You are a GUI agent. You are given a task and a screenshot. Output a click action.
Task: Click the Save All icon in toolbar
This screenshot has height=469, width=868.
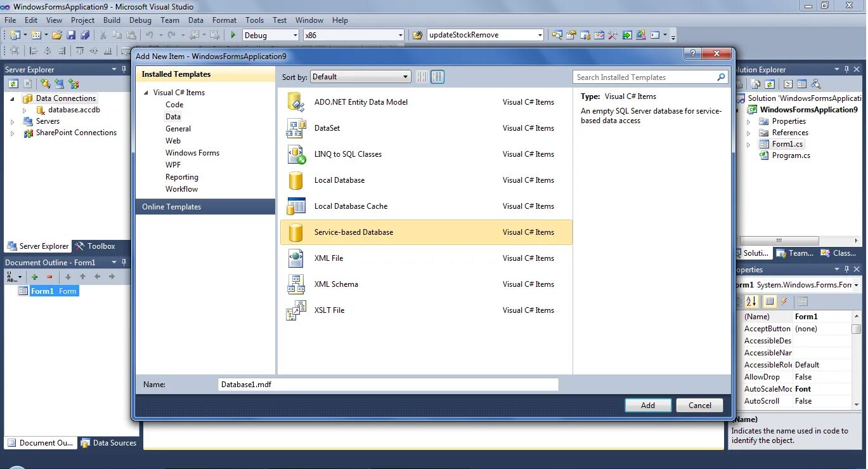point(85,36)
